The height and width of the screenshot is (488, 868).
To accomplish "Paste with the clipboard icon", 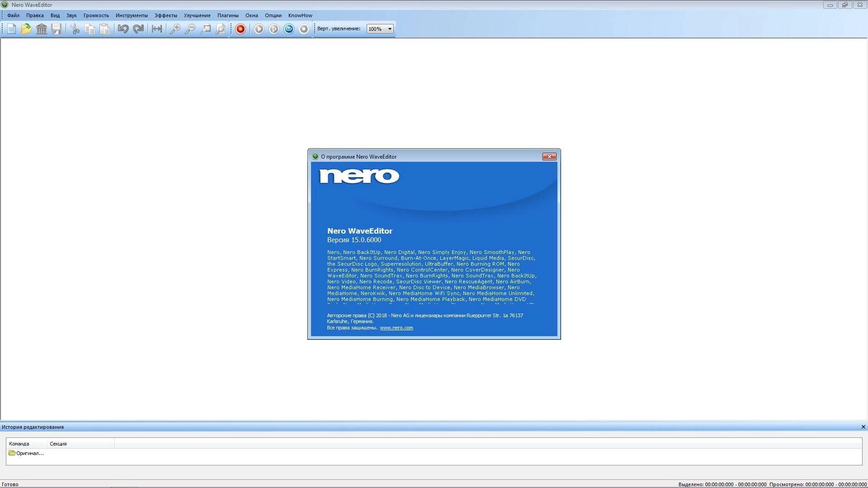I will pos(104,29).
